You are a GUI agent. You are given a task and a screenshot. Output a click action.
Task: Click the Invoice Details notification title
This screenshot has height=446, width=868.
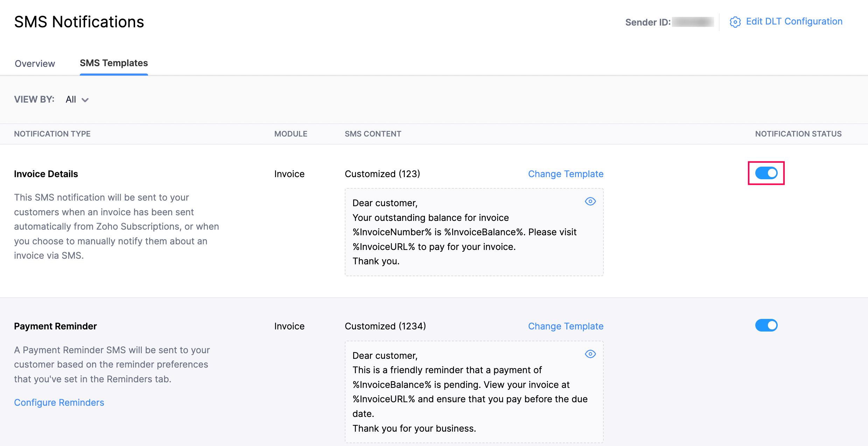click(46, 174)
